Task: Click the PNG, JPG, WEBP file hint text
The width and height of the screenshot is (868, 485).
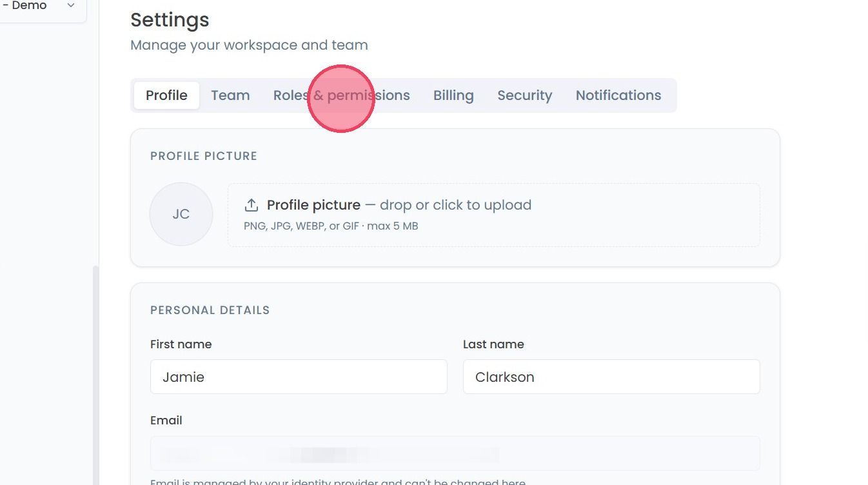Action: pos(331,226)
